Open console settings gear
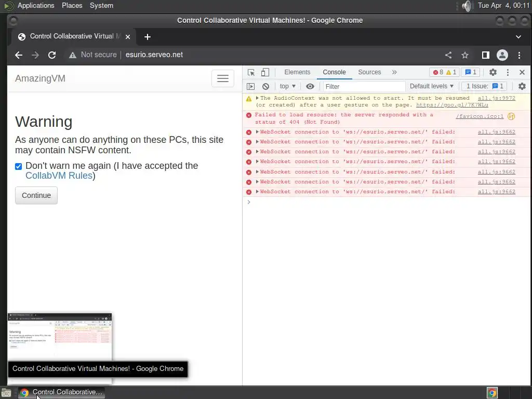The width and height of the screenshot is (532, 399). (522, 86)
